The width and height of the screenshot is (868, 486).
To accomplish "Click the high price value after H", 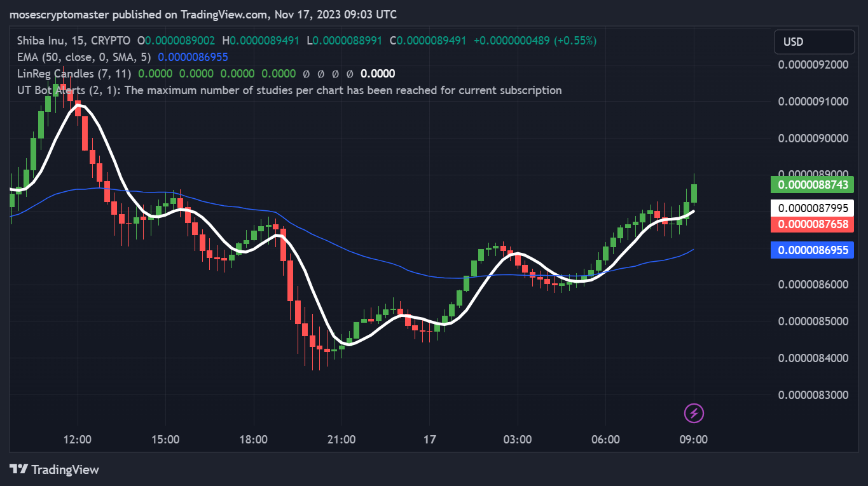I will (265, 40).
